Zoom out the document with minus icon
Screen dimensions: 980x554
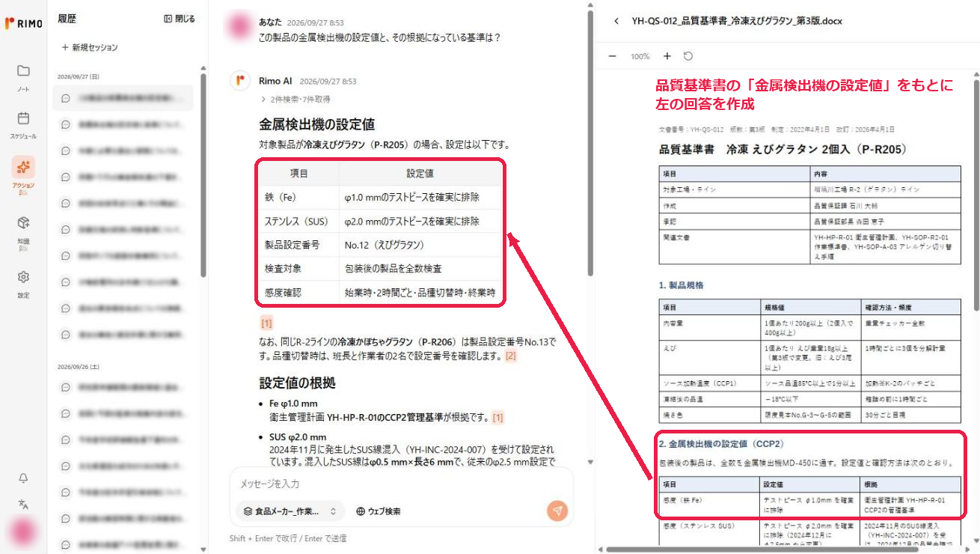click(x=612, y=56)
